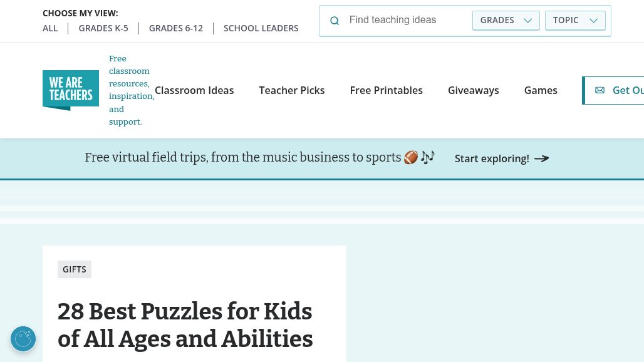Click the Start exploring! link
The image size is (644, 362).
[492, 158]
